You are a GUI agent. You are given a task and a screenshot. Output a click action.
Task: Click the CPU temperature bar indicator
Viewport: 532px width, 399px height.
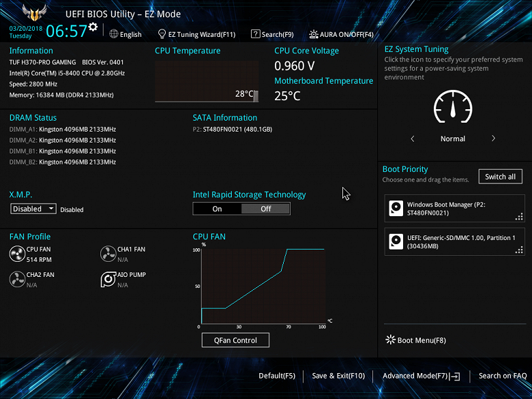[256, 96]
